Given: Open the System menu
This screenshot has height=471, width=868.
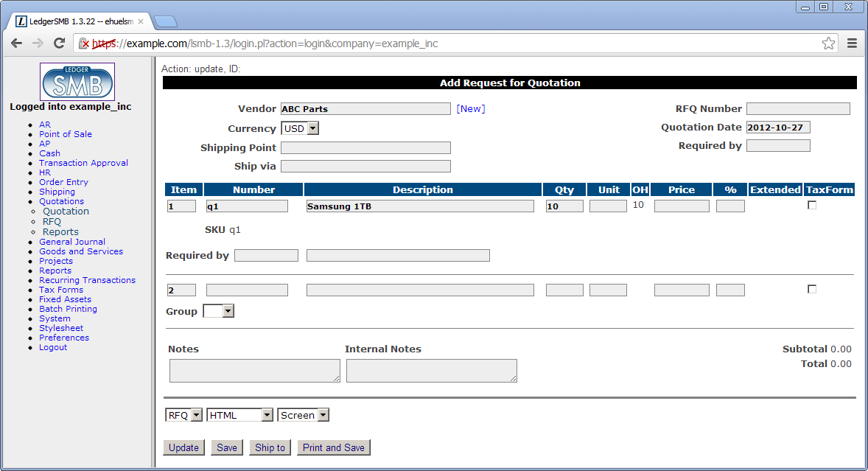Looking at the screenshot, I should tap(55, 319).
